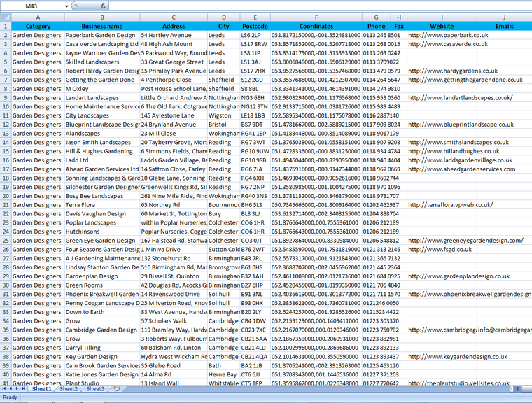Viewport: 532px width, 403px height.
Task: Open the blueprintlandscape.co.uk link
Action: tap(461, 125)
